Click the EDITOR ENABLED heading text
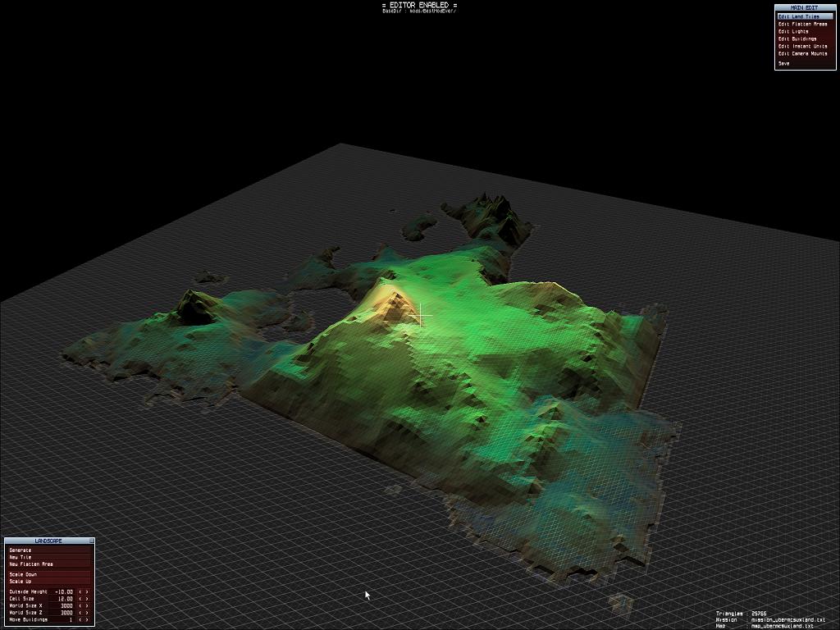 (419, 5)
